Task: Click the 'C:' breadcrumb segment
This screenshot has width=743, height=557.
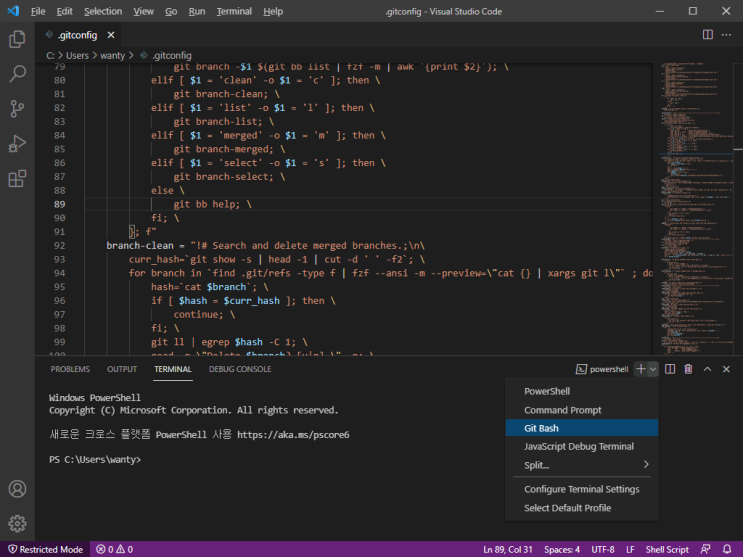Action: [50, 55]
